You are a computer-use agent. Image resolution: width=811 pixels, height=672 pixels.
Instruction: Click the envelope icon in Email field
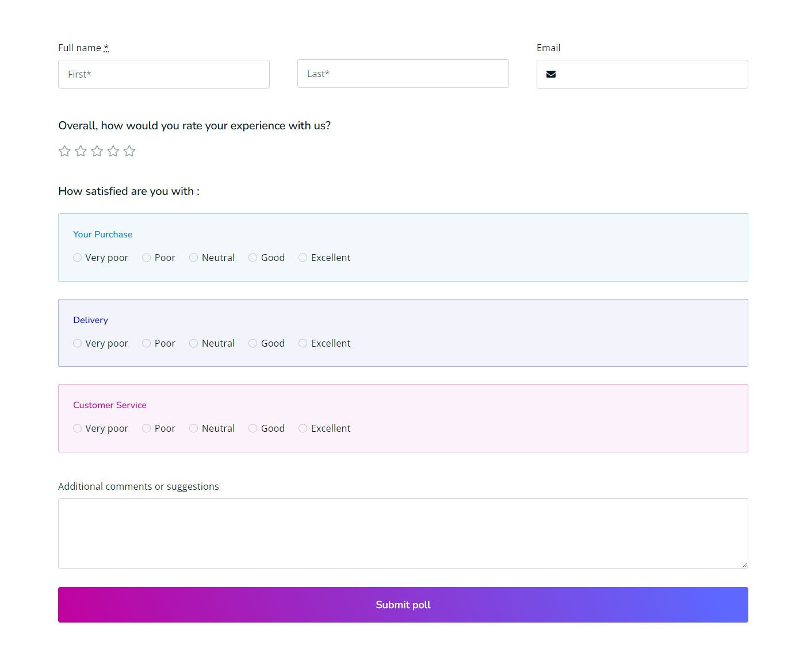(551, 74)
